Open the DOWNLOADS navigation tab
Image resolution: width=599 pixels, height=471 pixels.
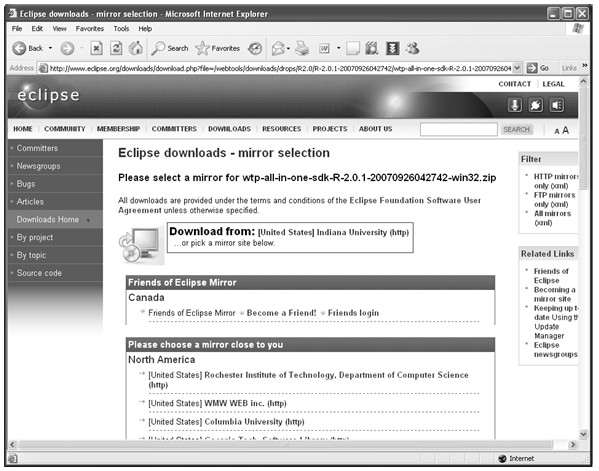pos(229,129)
